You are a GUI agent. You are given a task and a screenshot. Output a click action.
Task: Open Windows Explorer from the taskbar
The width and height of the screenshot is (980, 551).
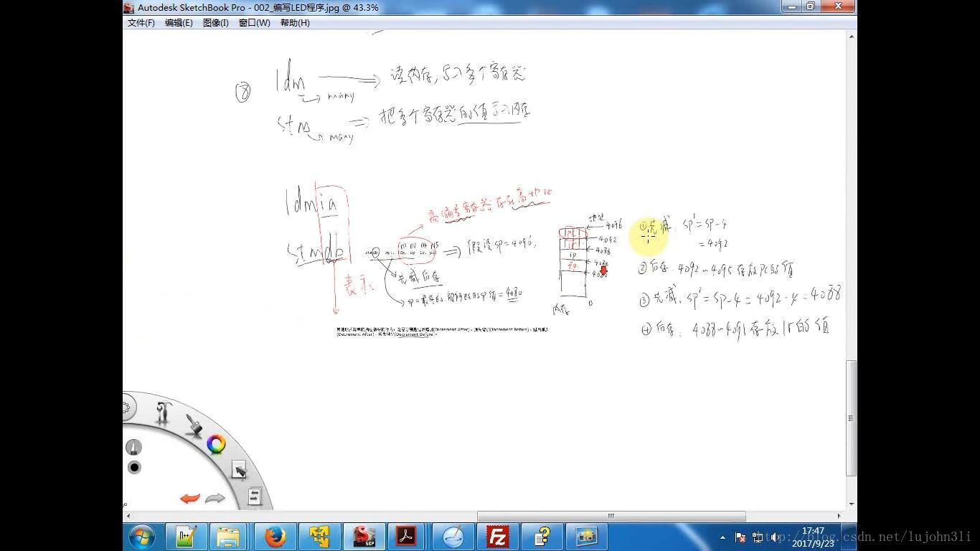coord(229,537)
